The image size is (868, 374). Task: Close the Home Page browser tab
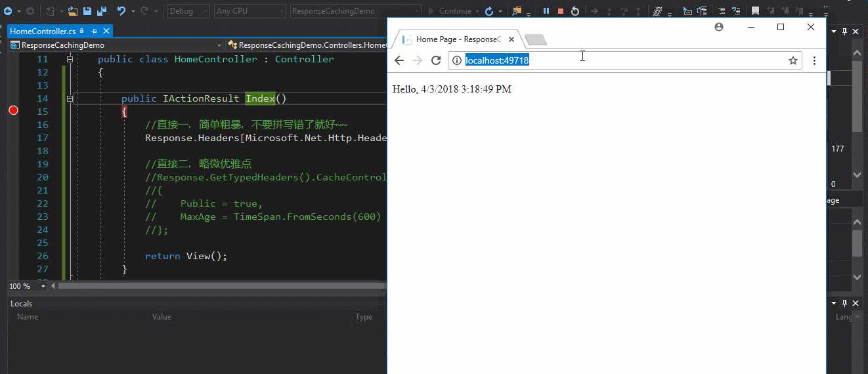tap(511, 39)
